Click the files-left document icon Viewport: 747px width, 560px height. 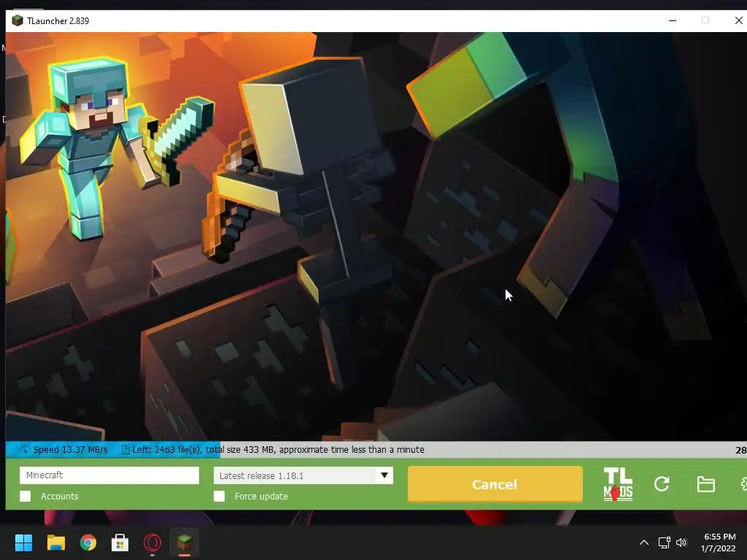click(125, 449)
